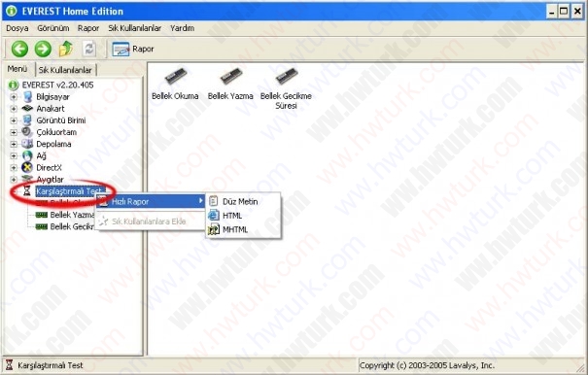Expand the DirectX tree node
Screen dimensions: 588x375
[14, 168]
